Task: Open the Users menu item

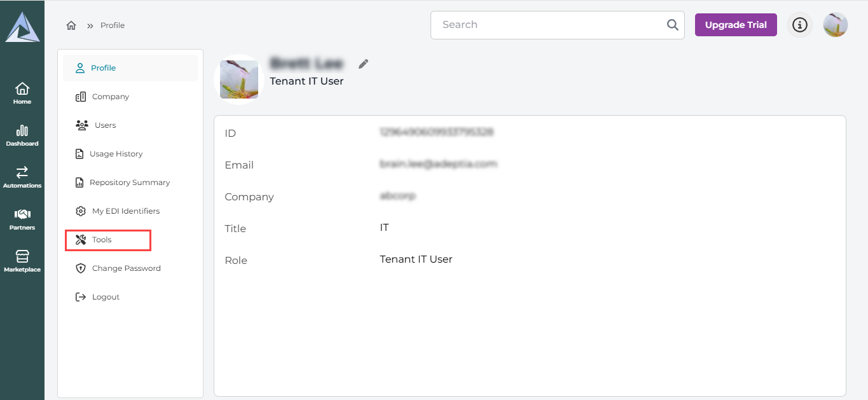Action: pos(130,125)
